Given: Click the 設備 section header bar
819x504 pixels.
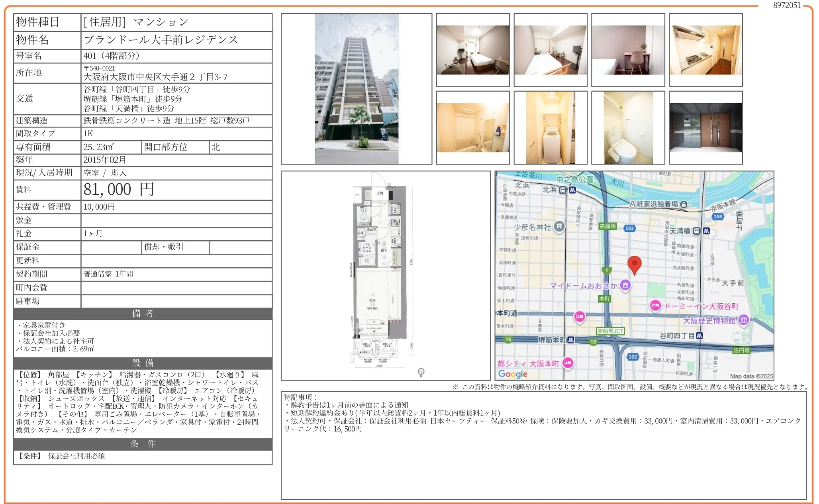Looking at the screenshot, I should (143, 363).
